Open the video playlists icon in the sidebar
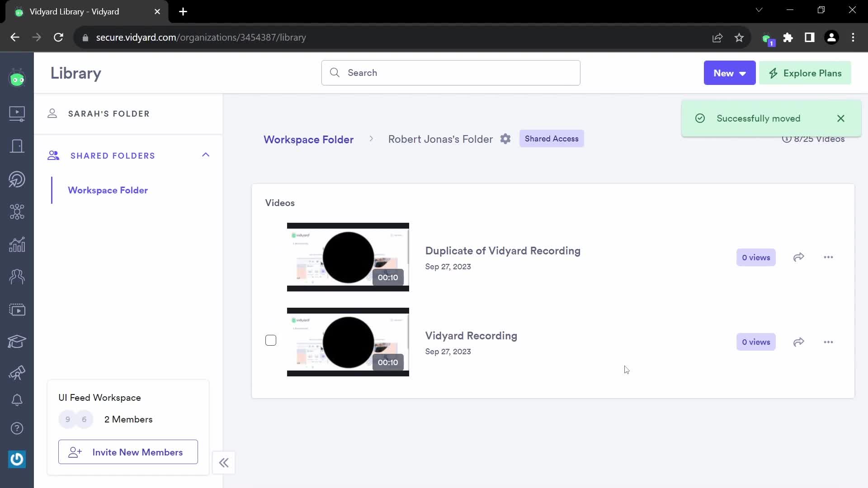 [x=17, y=310]
